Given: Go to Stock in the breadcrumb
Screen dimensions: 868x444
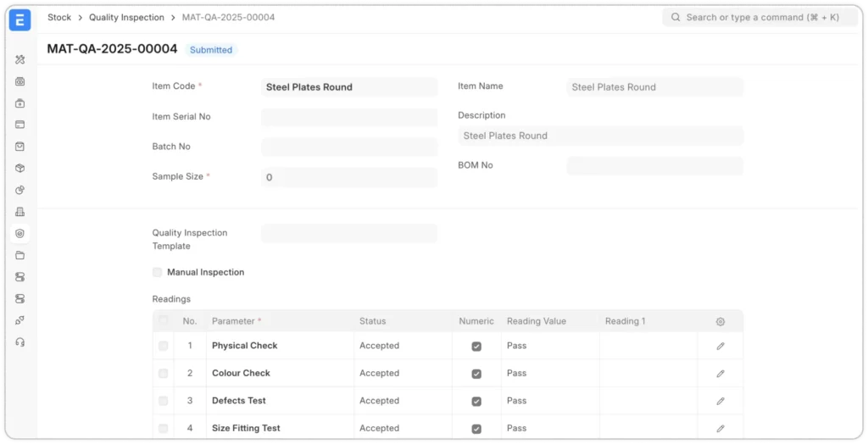Looking at the screenshot, I should pos(59,17).
